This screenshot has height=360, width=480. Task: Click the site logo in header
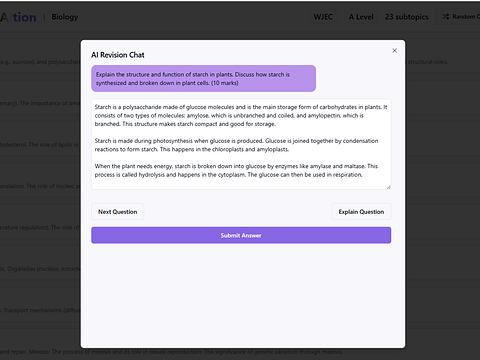[18, 17]
